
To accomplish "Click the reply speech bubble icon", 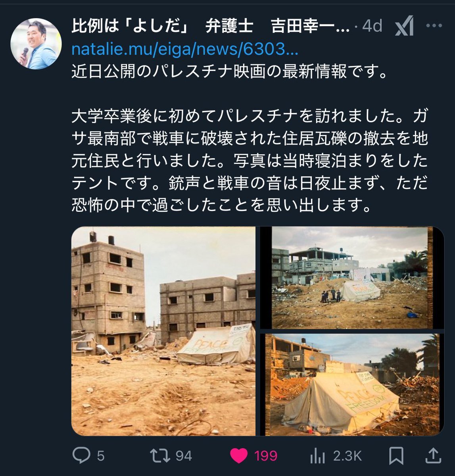I will point(81,455).
